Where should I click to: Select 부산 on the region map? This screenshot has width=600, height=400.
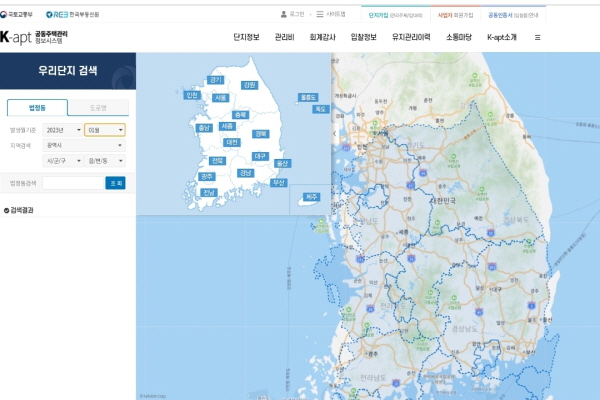[x=279, y=183]
